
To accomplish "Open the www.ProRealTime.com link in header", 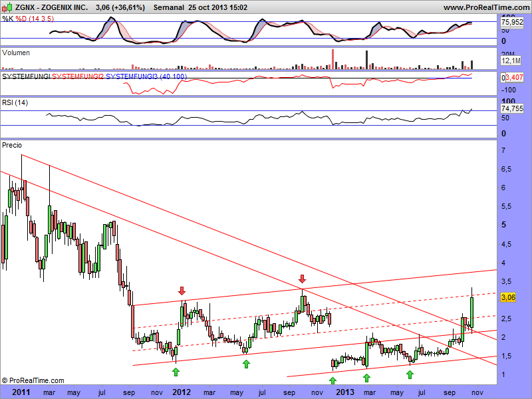I will coord(486,7).
